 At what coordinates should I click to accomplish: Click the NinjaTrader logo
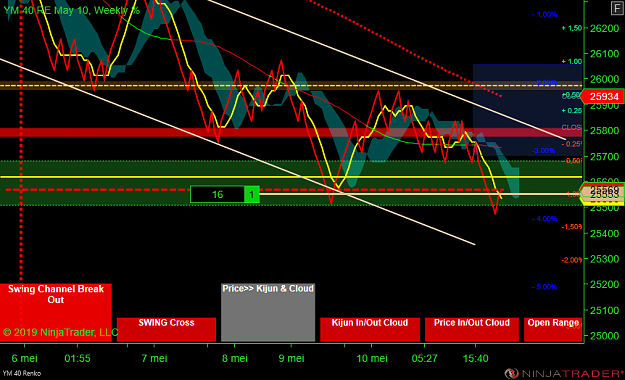click(x=564, y=373)
